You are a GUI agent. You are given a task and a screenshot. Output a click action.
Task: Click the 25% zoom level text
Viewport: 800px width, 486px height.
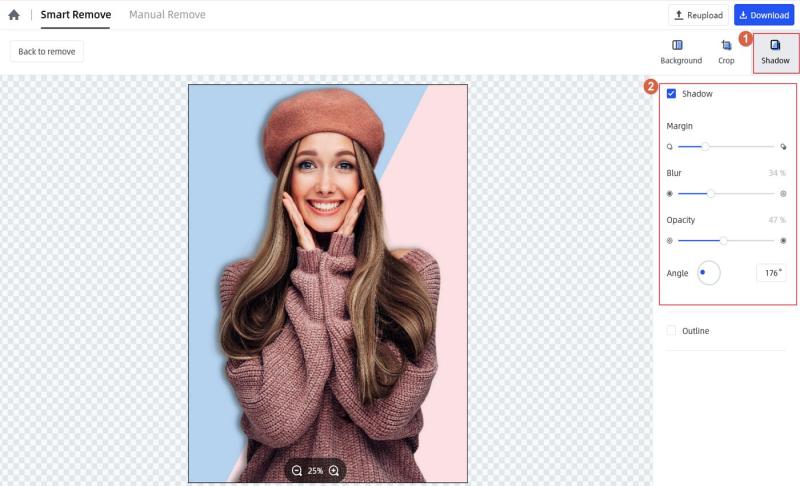pyautogui.click(x=315, y=471)
